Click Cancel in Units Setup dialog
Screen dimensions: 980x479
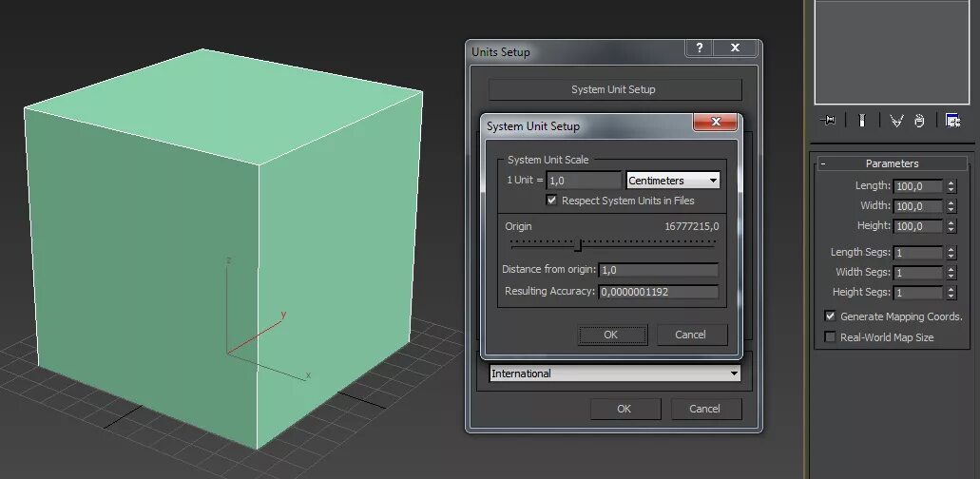(705, 409)
